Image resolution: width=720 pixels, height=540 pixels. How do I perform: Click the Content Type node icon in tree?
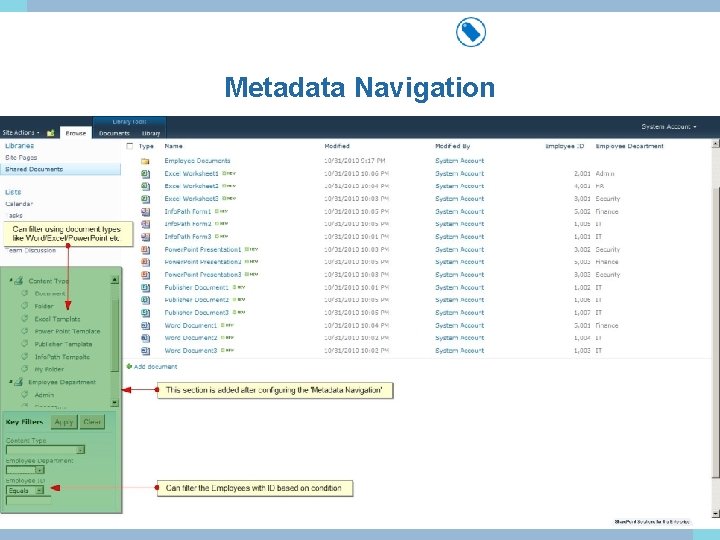[19, 281]
